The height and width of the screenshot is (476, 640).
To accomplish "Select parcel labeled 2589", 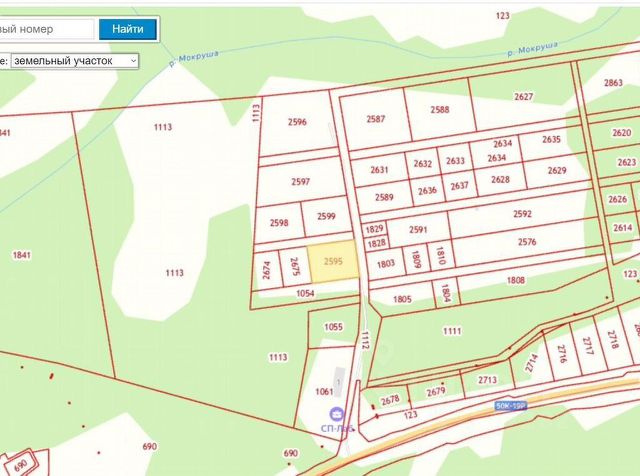I will coord(384,197).
